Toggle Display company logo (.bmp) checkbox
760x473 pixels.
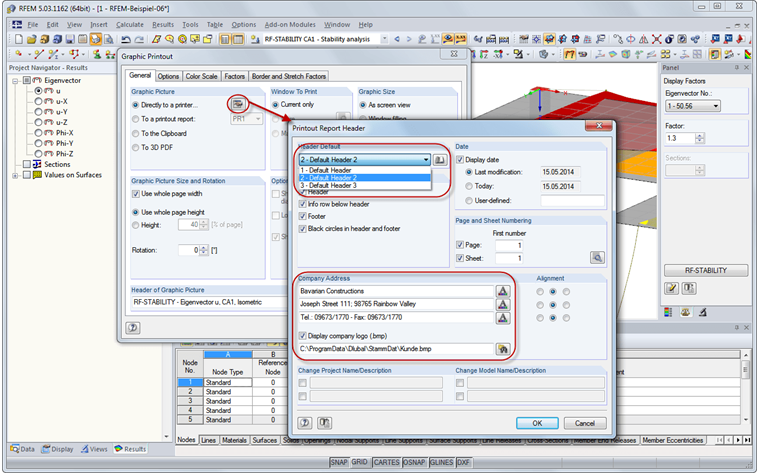click(x=303, y=336)
